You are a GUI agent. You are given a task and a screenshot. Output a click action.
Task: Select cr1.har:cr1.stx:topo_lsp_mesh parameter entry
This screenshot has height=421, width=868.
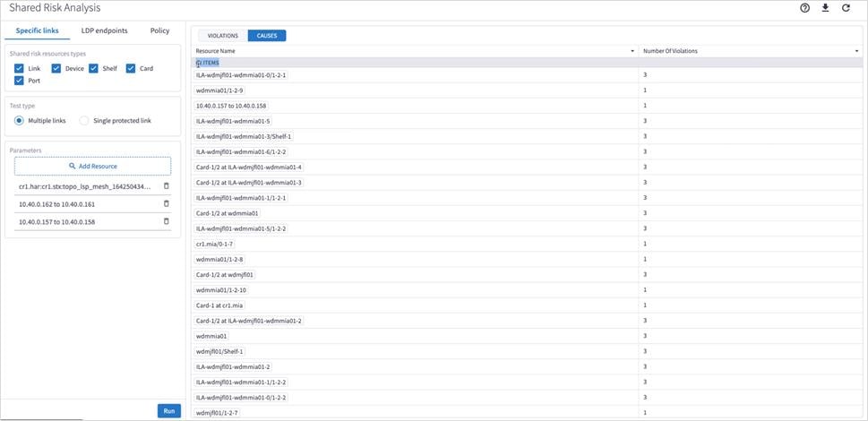tap(85, 187)
